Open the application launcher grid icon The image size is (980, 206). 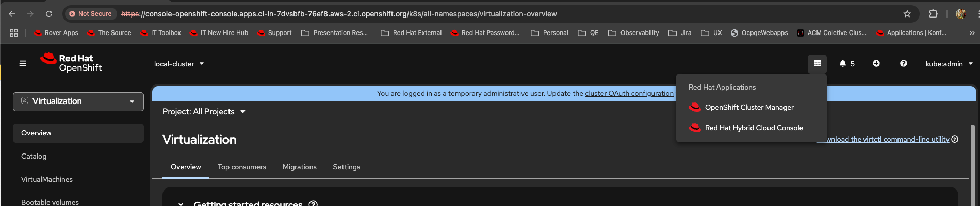pyautogui.click(x=817, y=63)
